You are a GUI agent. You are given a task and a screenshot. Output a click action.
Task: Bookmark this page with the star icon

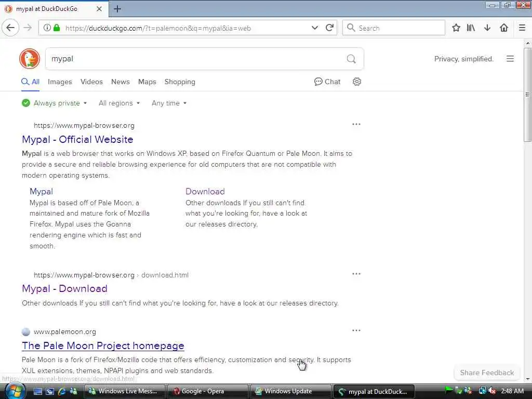456,28
